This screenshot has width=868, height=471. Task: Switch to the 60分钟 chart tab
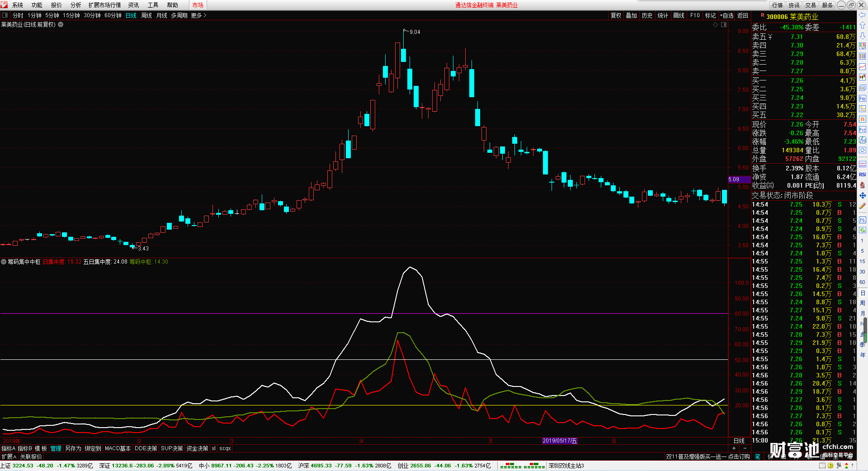113,15
